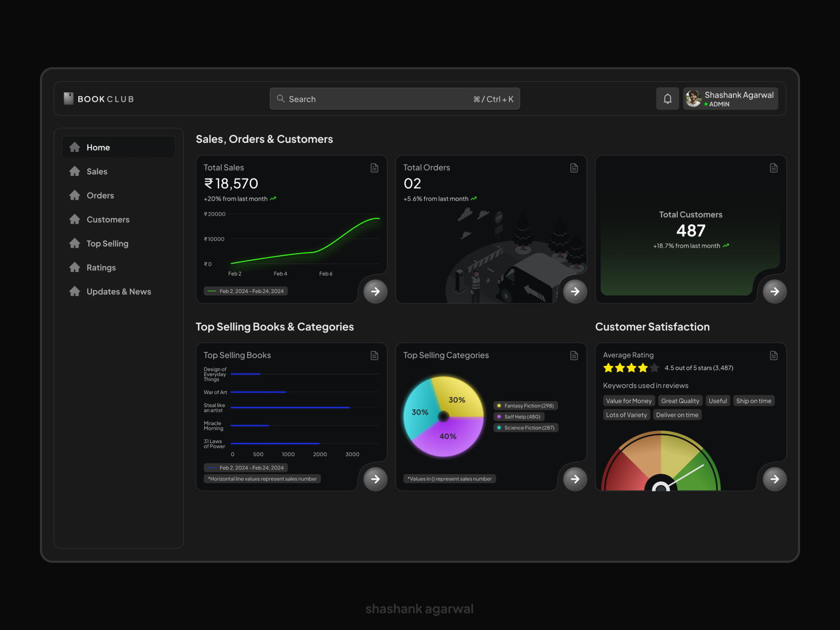Click the search magnifier icon
This screenshot has width=840, height=630.
pyautogui.click(x=281, y=99)
